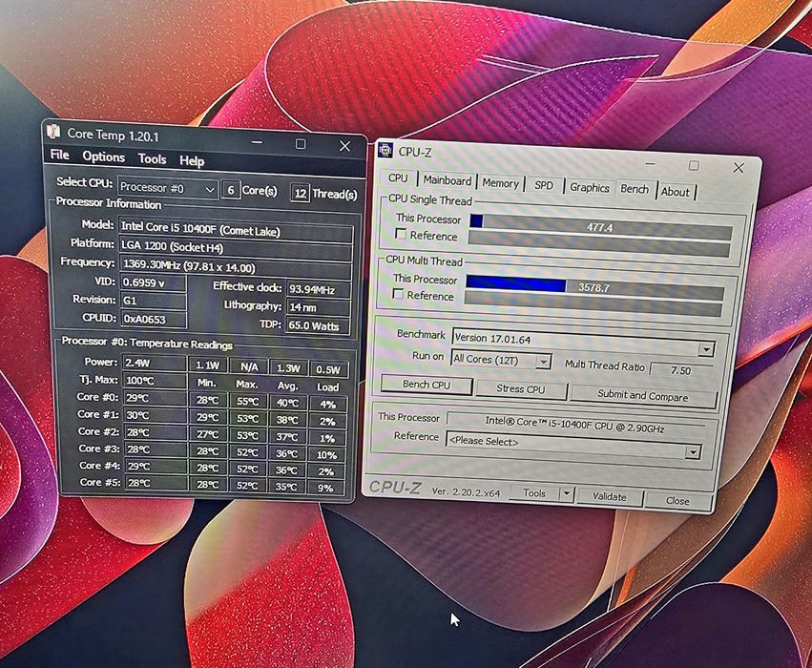Click the Revision value G1

(x=154, y=301)
